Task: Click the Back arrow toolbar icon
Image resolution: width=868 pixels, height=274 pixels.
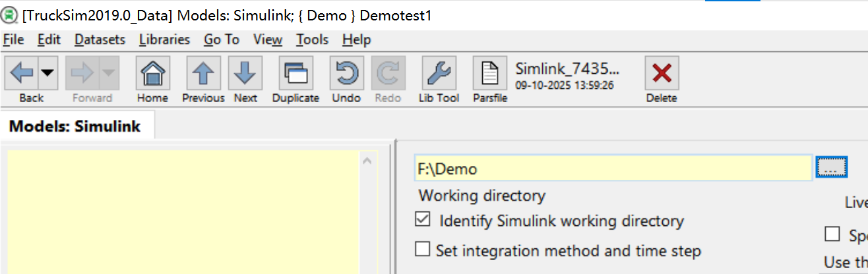Action: pyautogui.click(x=22, y=73)
